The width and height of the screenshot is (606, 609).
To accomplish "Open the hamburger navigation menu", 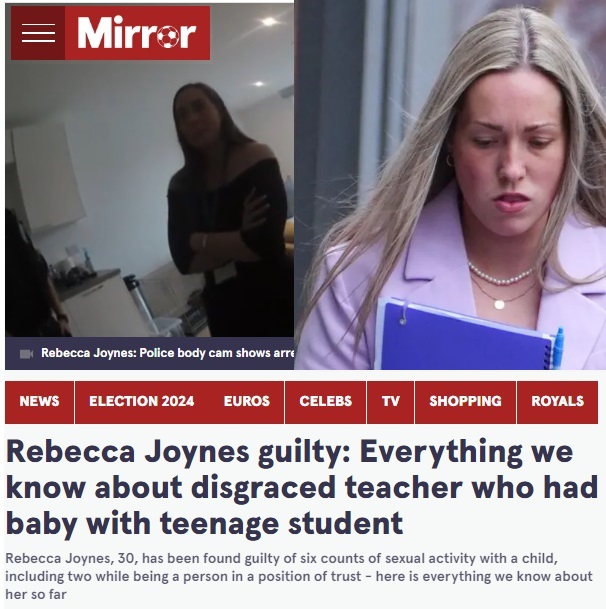I will [x=38, y=33].
